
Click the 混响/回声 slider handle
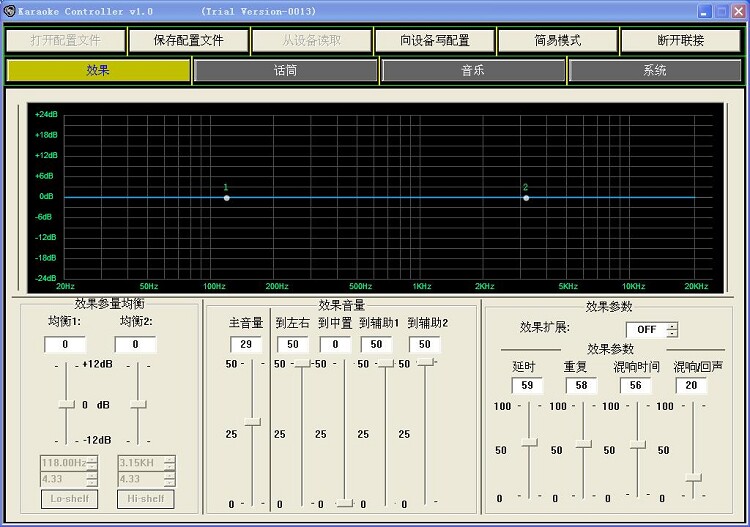[x=694, y=477]
